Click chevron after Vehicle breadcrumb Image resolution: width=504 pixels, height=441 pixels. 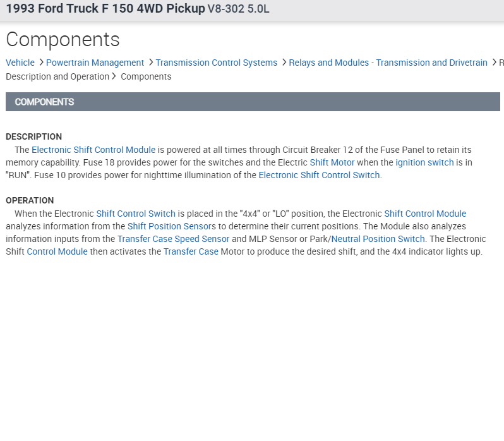[x=41, y=63]
